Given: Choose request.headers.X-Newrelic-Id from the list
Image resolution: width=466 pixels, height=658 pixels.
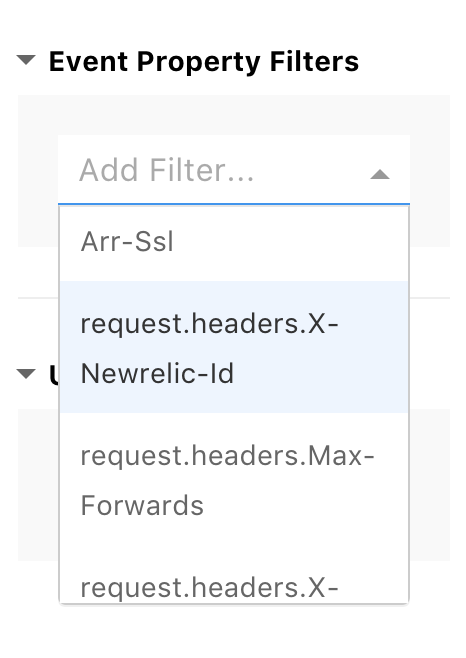Looking at the screenshot, I should [234, 347].
